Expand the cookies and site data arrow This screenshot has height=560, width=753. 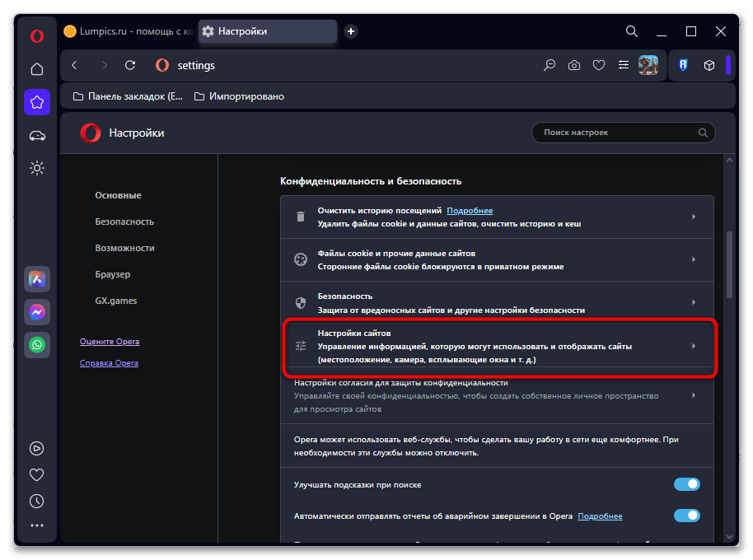coord(694,259)
